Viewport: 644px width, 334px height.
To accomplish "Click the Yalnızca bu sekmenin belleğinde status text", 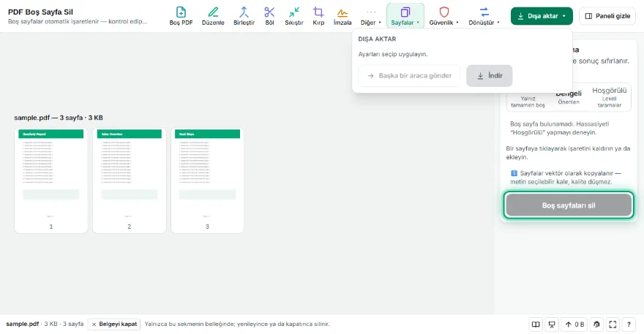I will [x=237, y=324].
